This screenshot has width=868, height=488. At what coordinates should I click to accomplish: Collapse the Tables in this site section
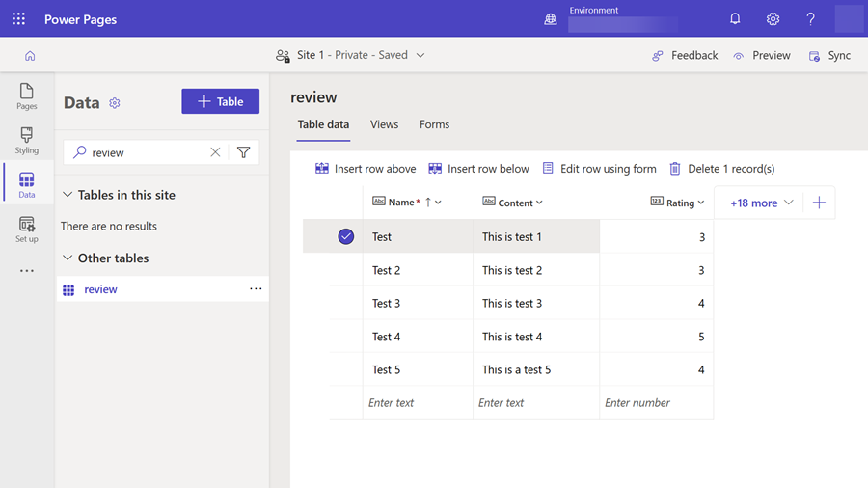click(68, 195)
